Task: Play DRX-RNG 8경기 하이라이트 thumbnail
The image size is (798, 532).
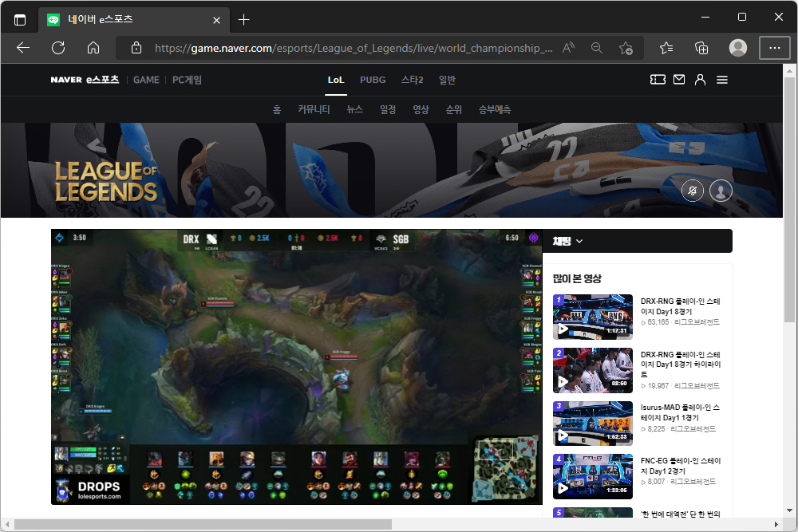Action: [x=593, y=370]
